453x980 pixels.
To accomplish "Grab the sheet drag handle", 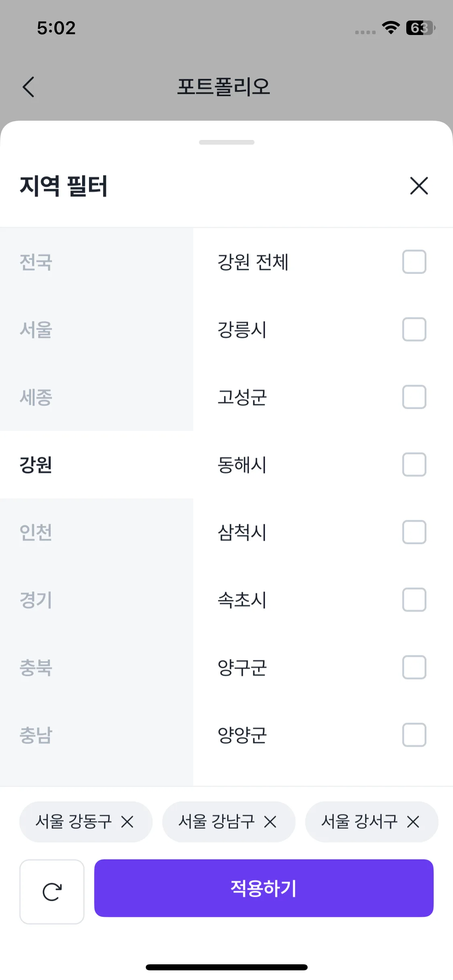I will 227,142.
